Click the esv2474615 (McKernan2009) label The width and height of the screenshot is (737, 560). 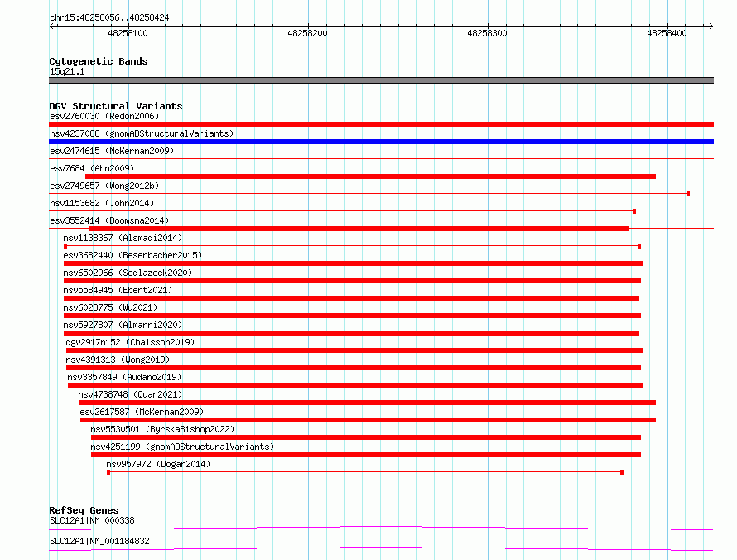[x=112, y=151]
